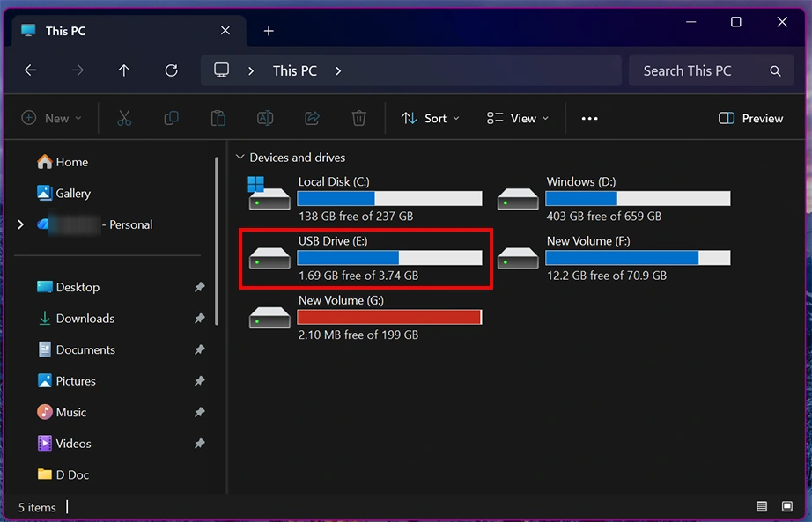
Task: Open the New dropdown menu
Action: click(51, 119)
